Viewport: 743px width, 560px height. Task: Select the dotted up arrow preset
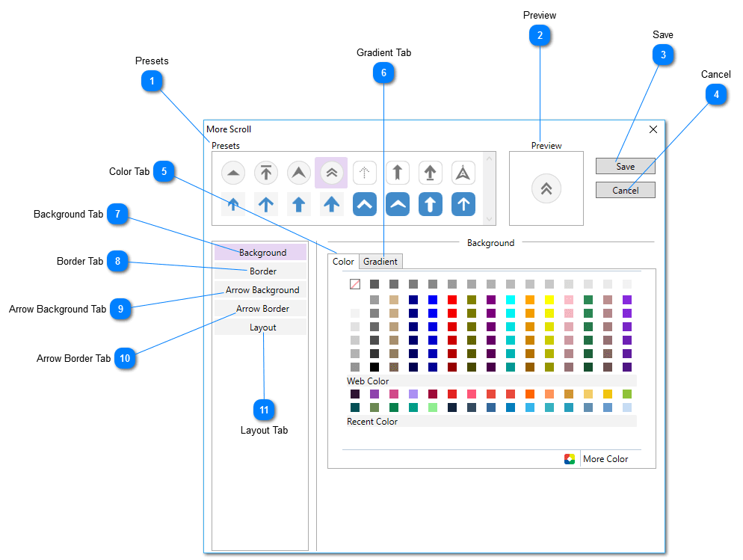(x=365, y=173)
